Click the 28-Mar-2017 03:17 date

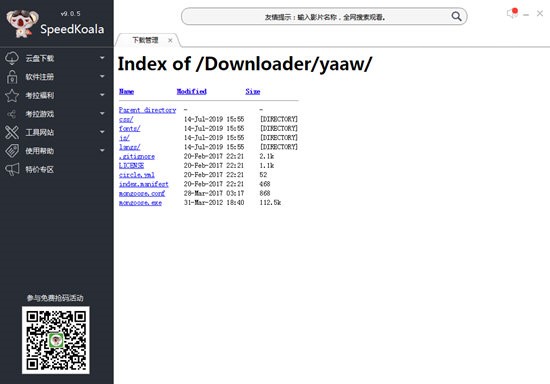(214, 193)
